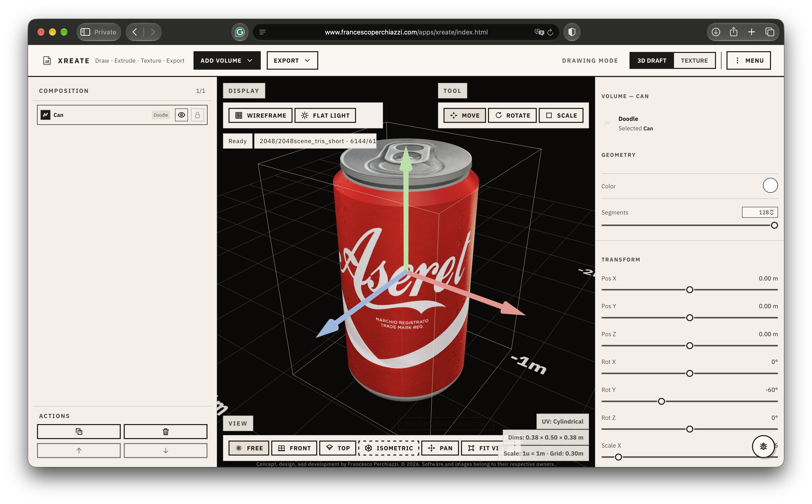Activate Pan navigation

[440, 448]
